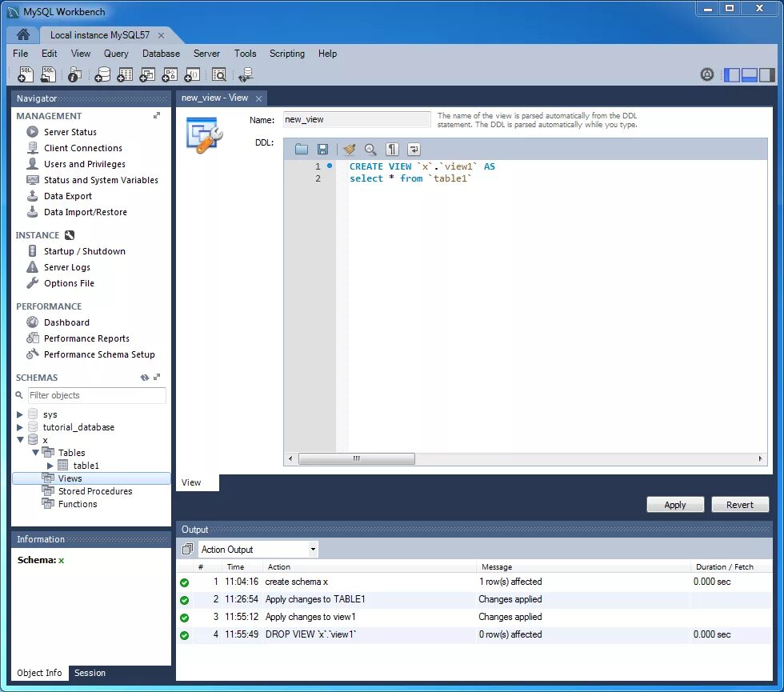This screenshot has height=692, width=784.
Task: Click the instance wrench icon next to INSTANCE
Action: click(x=70, y=235)
